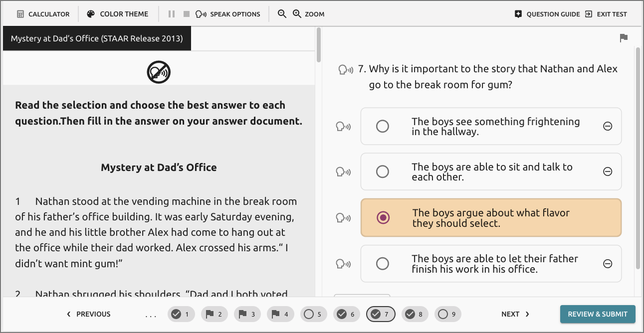Stop the speech playback
The width and height of the screenshot is (644, 333).
pyautogui.click(x=187, y=14)
